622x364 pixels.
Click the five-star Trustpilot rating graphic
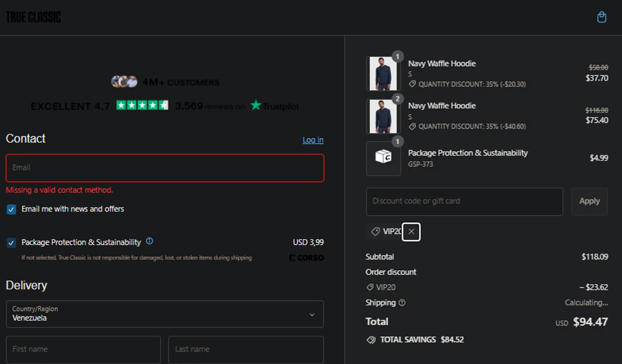click(x=142, y=105)
